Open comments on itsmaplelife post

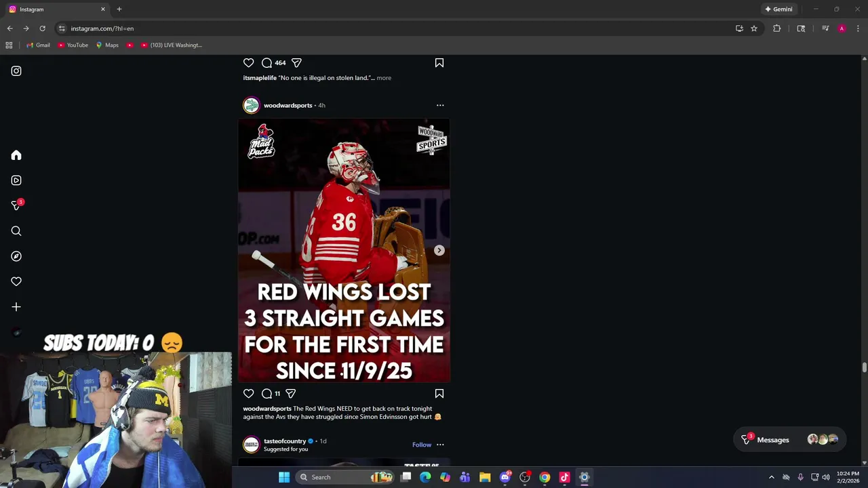pos(267,63)
